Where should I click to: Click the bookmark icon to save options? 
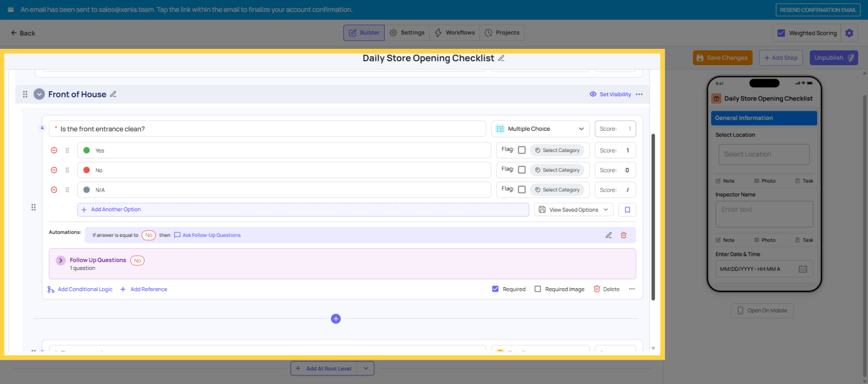click(627, 210)
